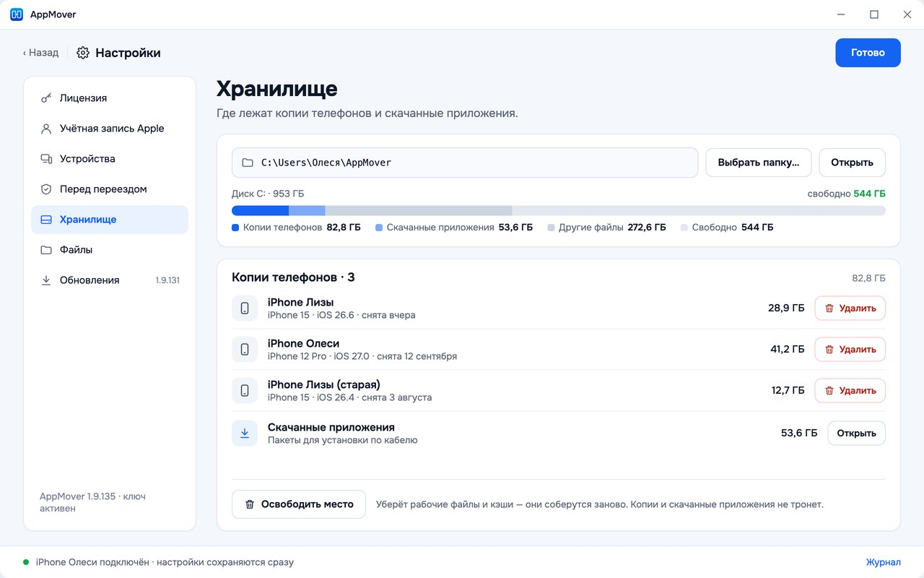Click the свободно 544 ГБ label

pyautogui.click(x=846, y=194)
